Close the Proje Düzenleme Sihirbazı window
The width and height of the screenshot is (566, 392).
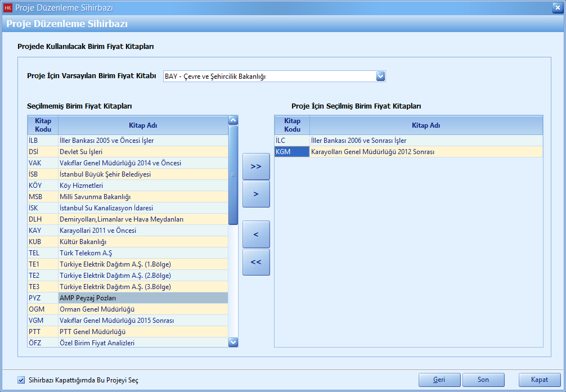point(557,7)
